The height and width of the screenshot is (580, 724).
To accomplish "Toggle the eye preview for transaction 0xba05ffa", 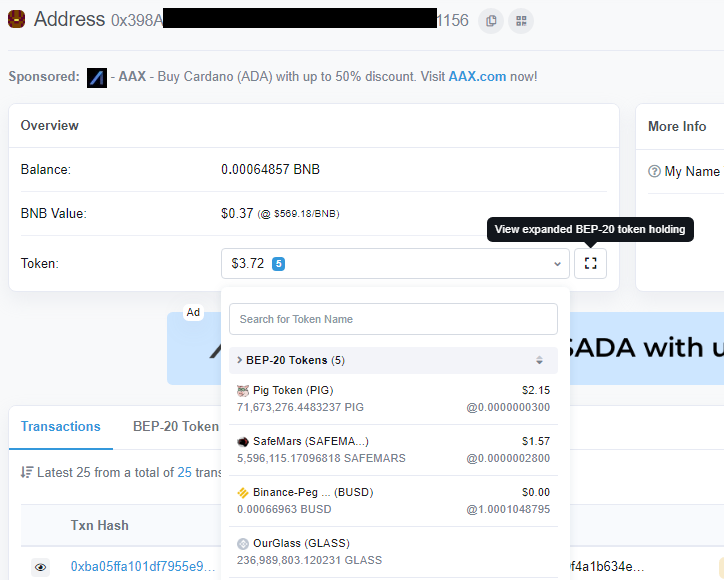I will (x=41, y=567).
